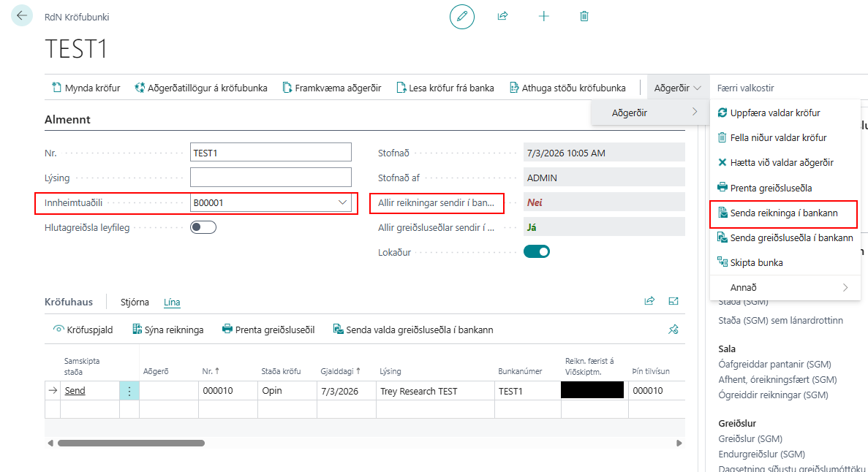The image size is (868, 472).
Task: Open Afhent, óreikningsfært (SGM)
Action: (777, 380)
